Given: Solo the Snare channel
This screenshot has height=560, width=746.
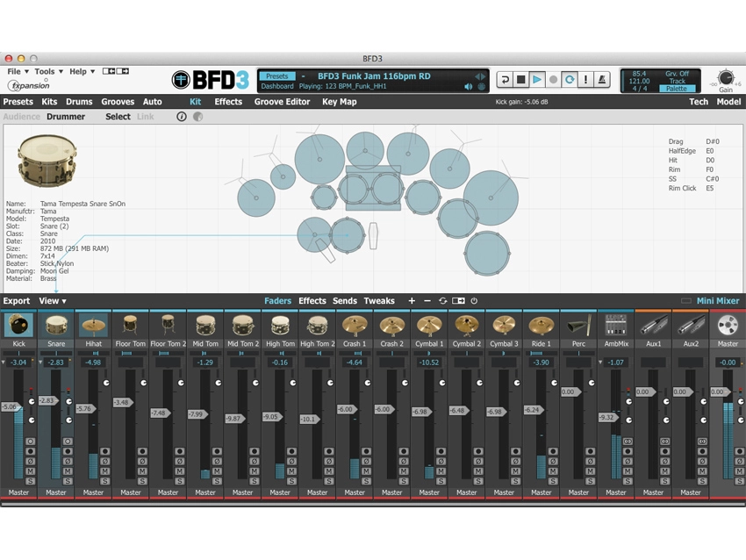Looking at the screenshot, I should [68, 481].
